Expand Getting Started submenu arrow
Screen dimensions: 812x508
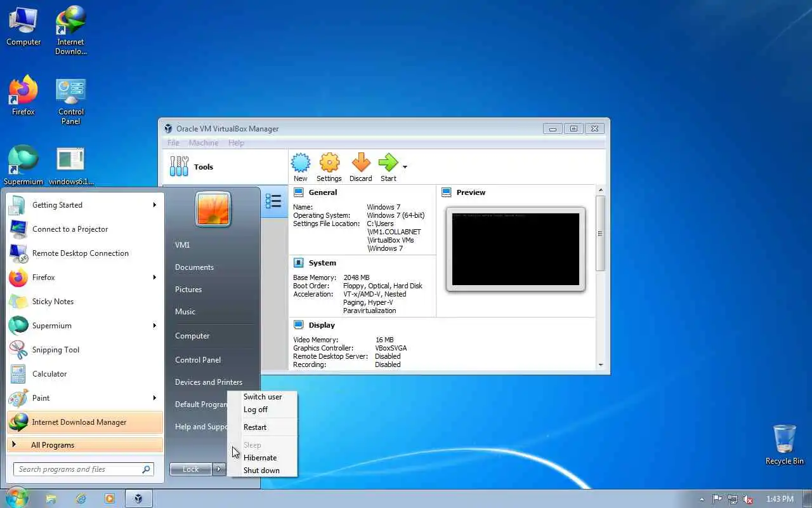coord(154,204)
